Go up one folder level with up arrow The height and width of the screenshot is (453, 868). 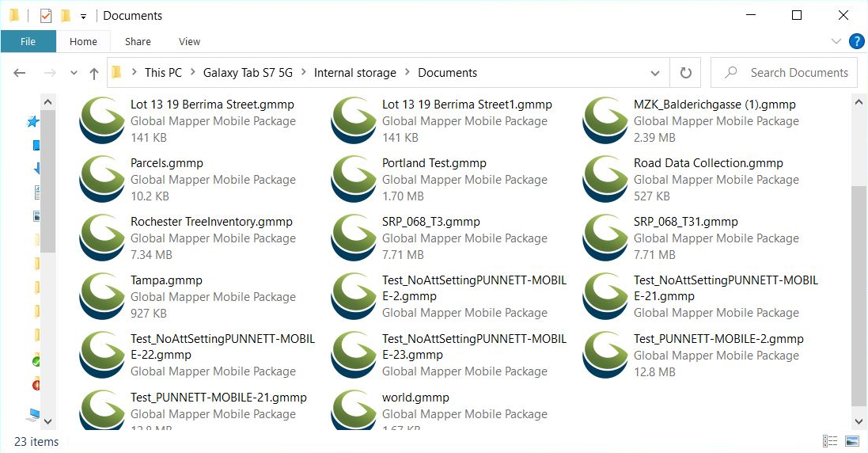tap(94, 73)
